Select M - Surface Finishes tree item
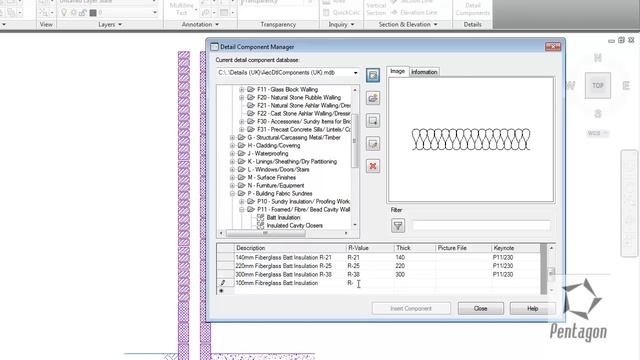This screenshot has width=640, height=360. point(271,178)
